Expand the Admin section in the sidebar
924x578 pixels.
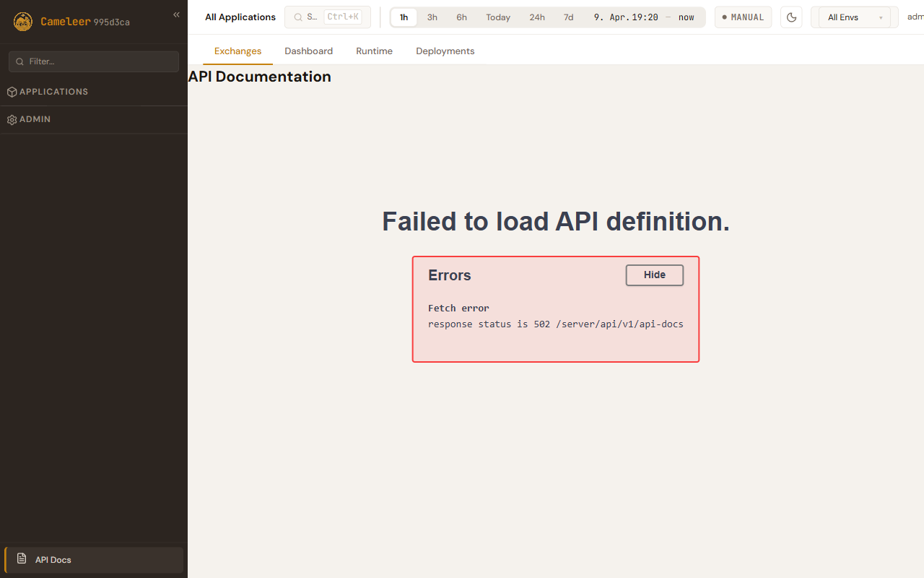click(35, 119)
